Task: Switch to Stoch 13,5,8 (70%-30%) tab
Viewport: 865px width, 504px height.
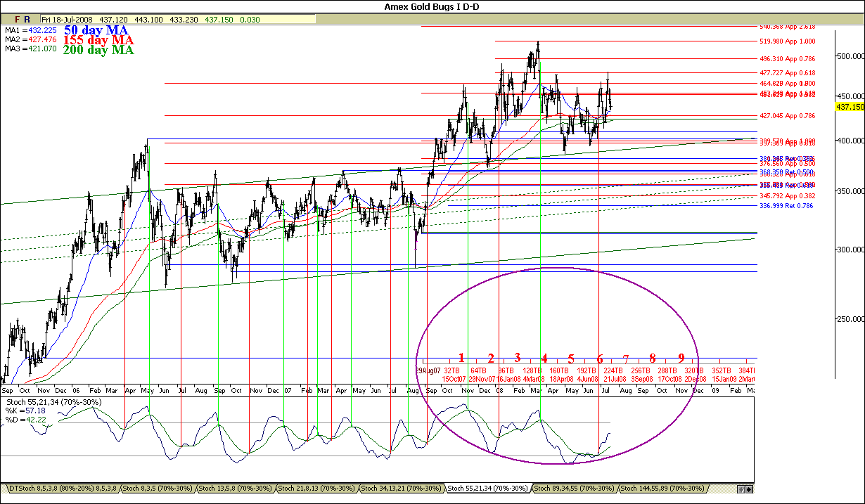Action: point(235,488)
